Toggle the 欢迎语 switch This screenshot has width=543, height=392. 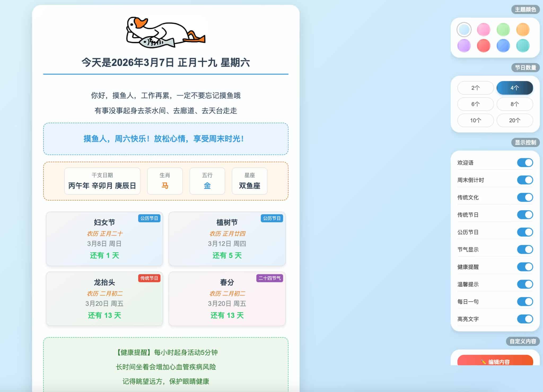point(525,163)
